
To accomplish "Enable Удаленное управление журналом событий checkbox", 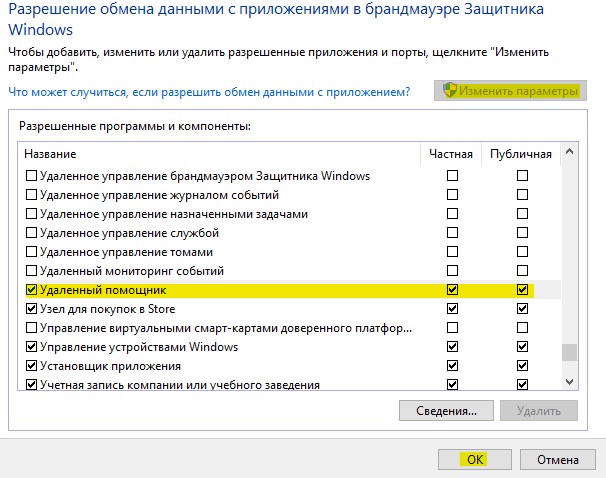I will tap(31, 194).
